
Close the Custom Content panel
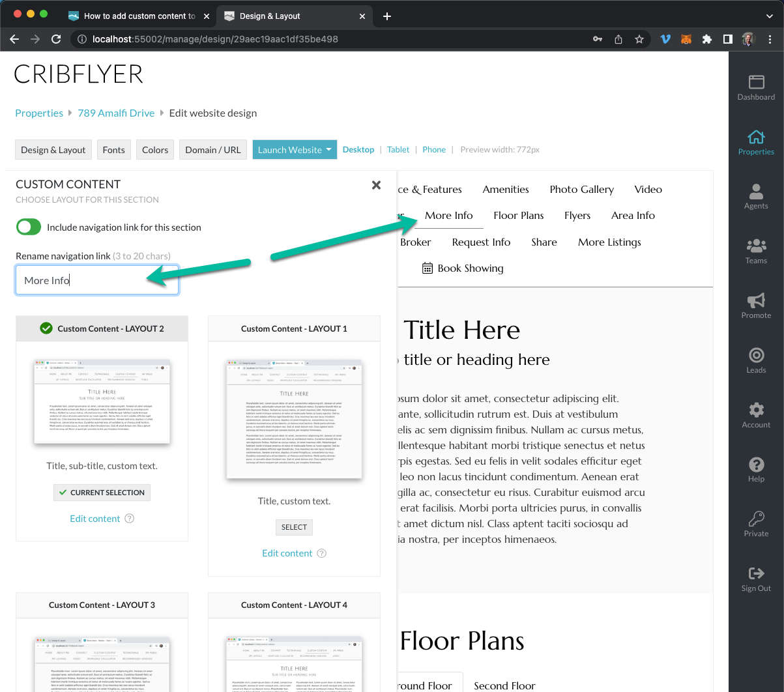pos(376,185)
